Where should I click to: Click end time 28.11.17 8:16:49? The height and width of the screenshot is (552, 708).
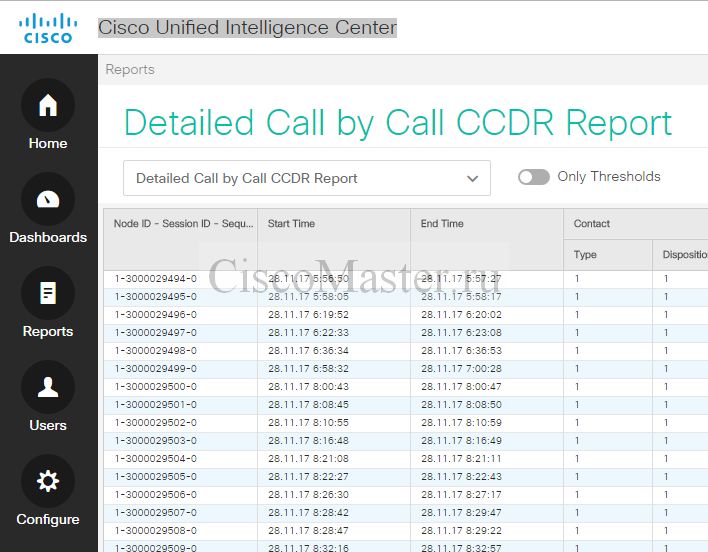coord(461,441)
